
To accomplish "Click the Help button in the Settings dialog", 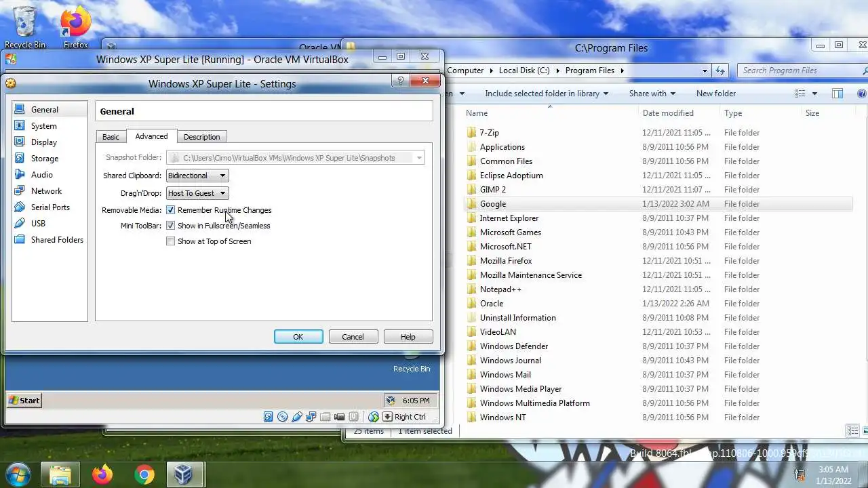I will pos(408,337).
